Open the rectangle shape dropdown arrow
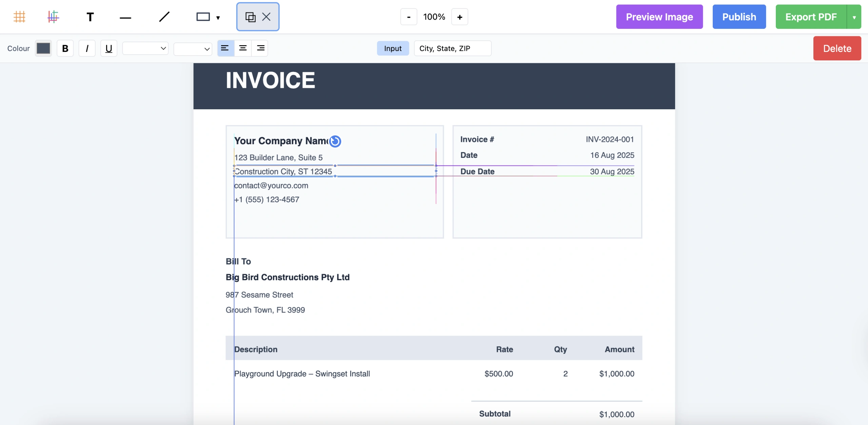868x425 pixels. tap(218, 17)
